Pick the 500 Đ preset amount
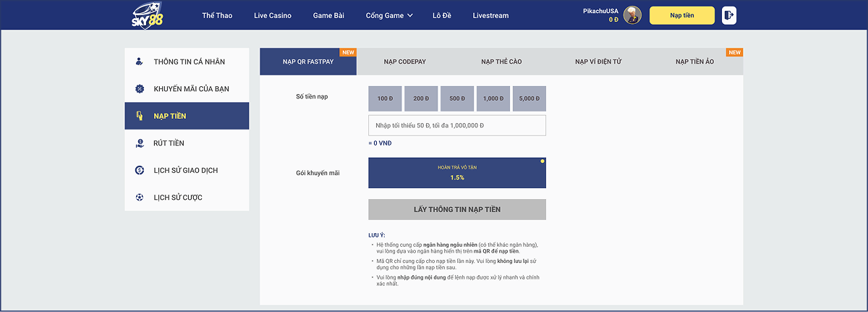The height and width of the screenshot is (312, 868). (456, 98)
